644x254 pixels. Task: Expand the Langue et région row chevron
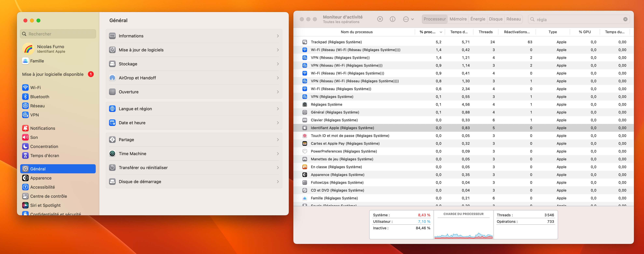(278, 109)
